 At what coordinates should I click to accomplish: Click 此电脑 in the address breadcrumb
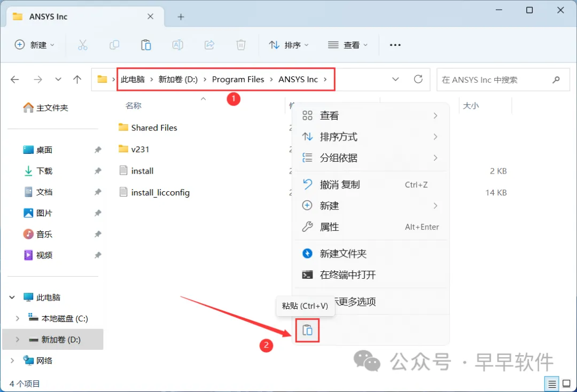133,80
